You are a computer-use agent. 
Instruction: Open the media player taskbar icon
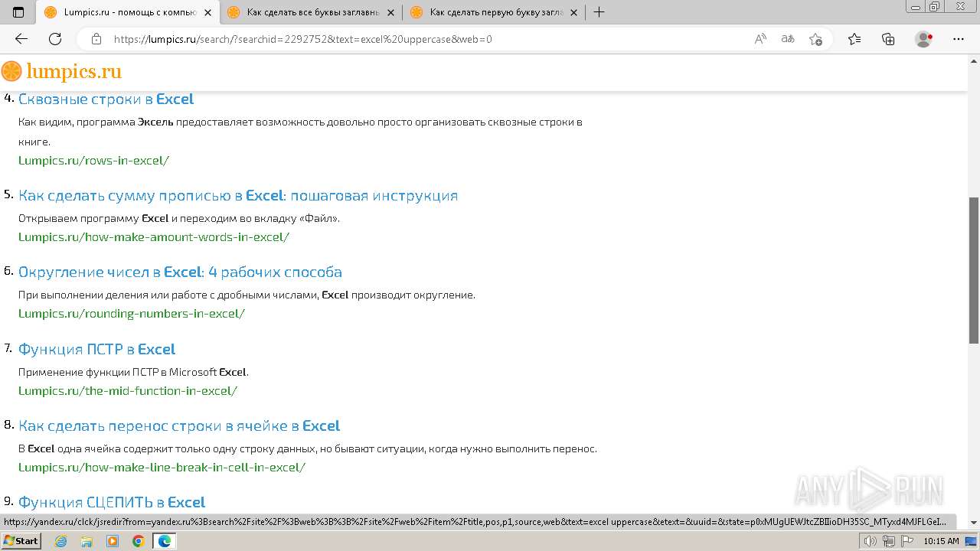click(x=113, y=541)
